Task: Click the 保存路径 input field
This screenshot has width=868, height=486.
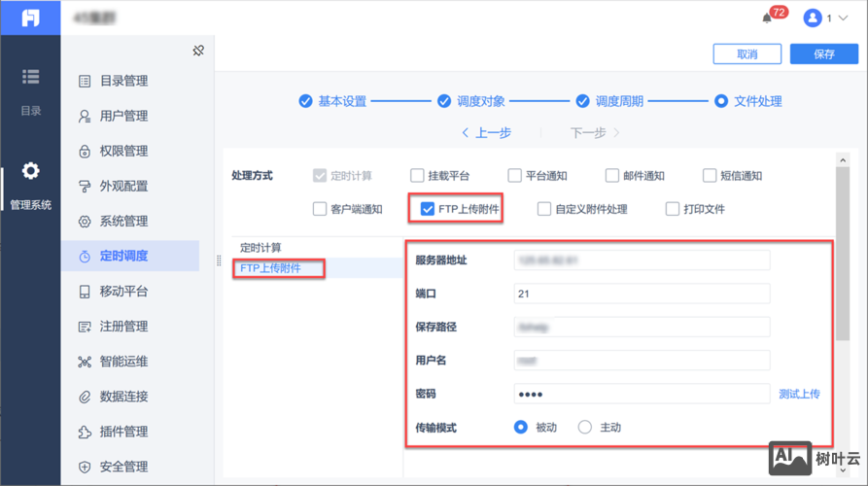Action: [642, 328]
